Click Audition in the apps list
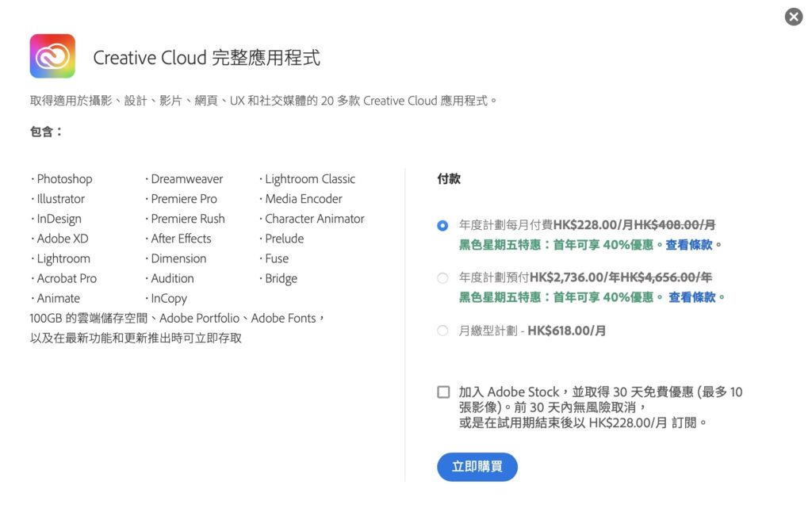812x520 pixels. 172,279
